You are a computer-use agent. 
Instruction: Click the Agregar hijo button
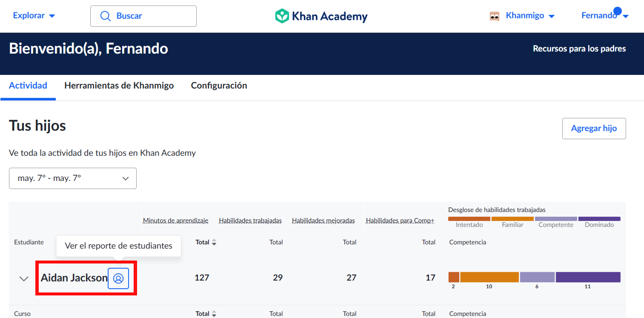click(x=594, y=129)
